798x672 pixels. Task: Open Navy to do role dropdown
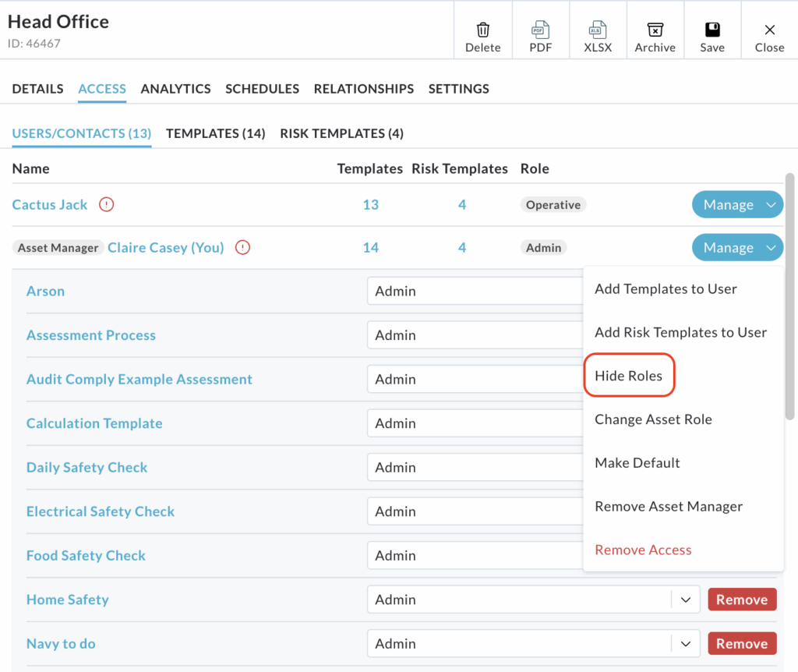(x=685, y=644)
